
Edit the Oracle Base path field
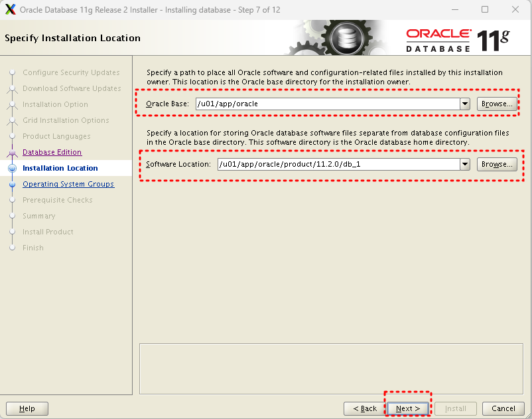tap(328, 104)
